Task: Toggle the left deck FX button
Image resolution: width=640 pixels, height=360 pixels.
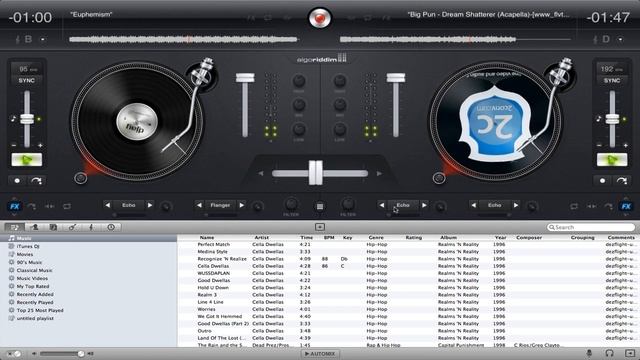Action: coord(15,206)
